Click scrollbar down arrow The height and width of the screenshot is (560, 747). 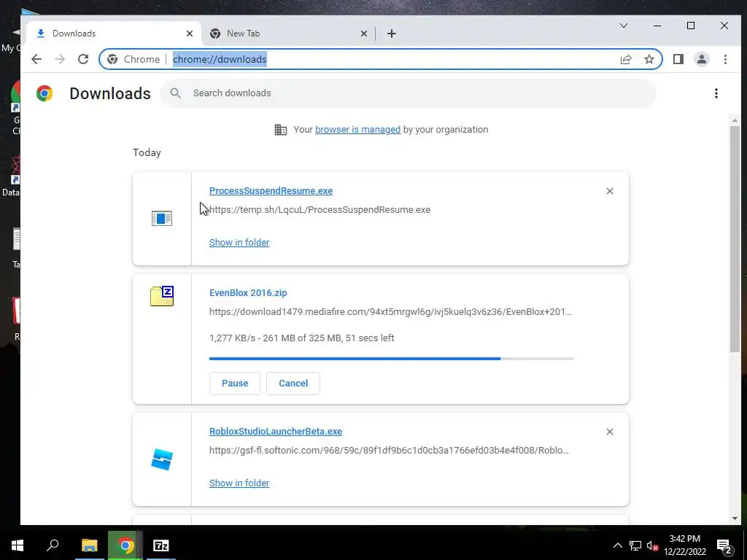point(735,518)
